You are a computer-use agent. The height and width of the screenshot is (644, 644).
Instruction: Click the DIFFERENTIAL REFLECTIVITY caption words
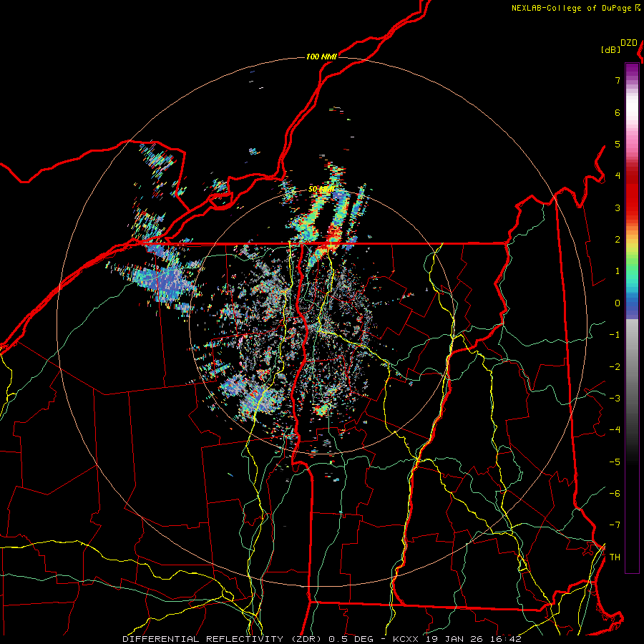(x=203, y=639)
